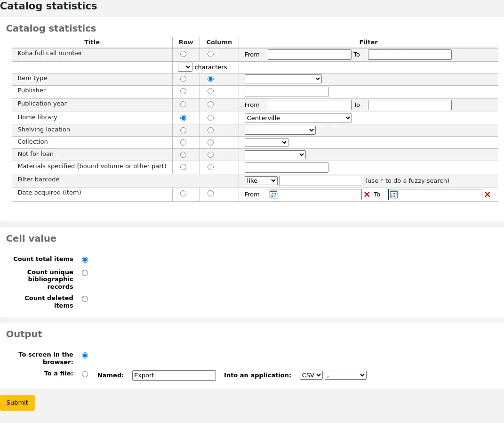Click '(use * to do a fuzzy search)' hint
The image size is (504, 423).
coord(407,181)
